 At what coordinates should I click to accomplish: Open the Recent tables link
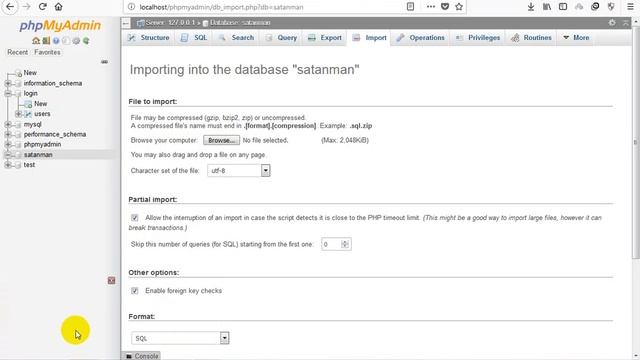point(18,52)
